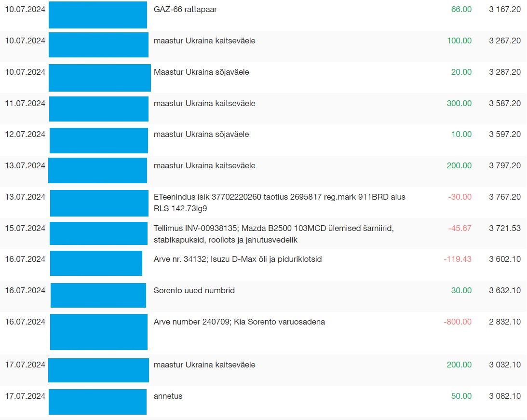Select the 50.00 annetus amount
The image size is (527, 420).
(x=461, y=396)
